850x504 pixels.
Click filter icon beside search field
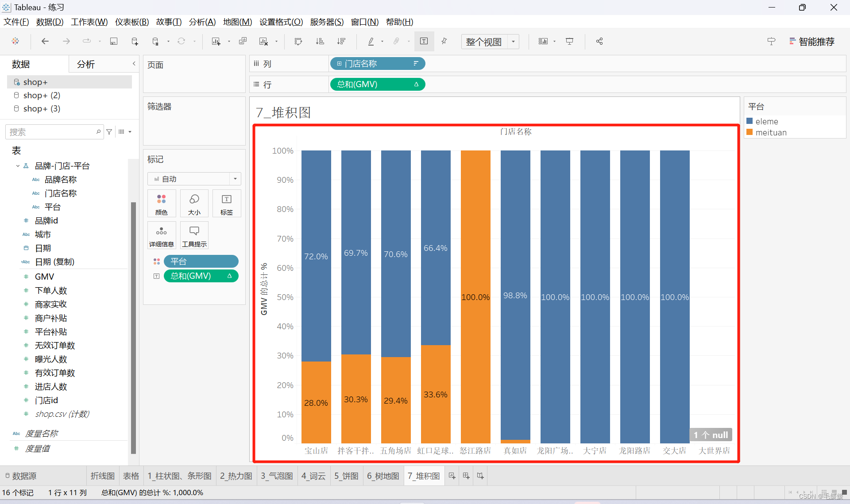tap(109, 132)
